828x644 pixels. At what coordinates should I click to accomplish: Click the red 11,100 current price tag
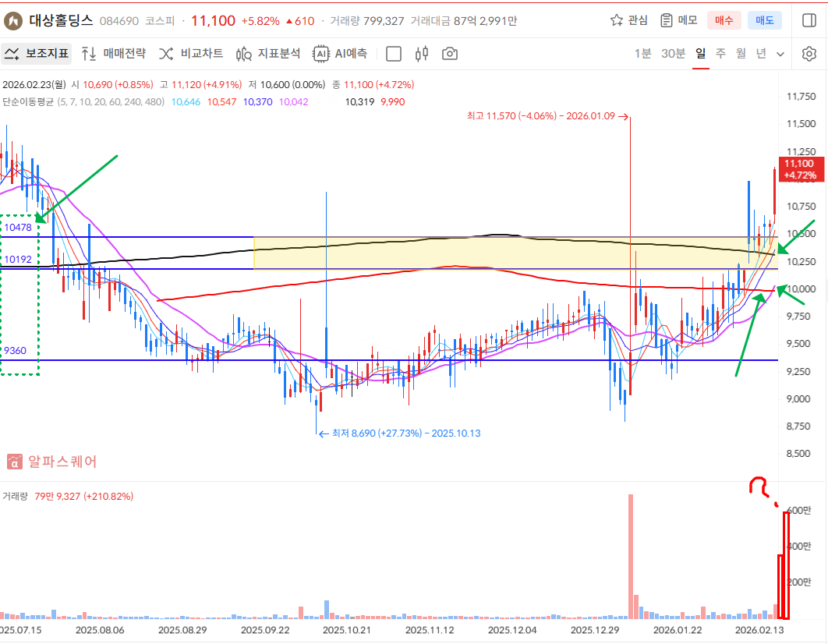coord(800,168)
